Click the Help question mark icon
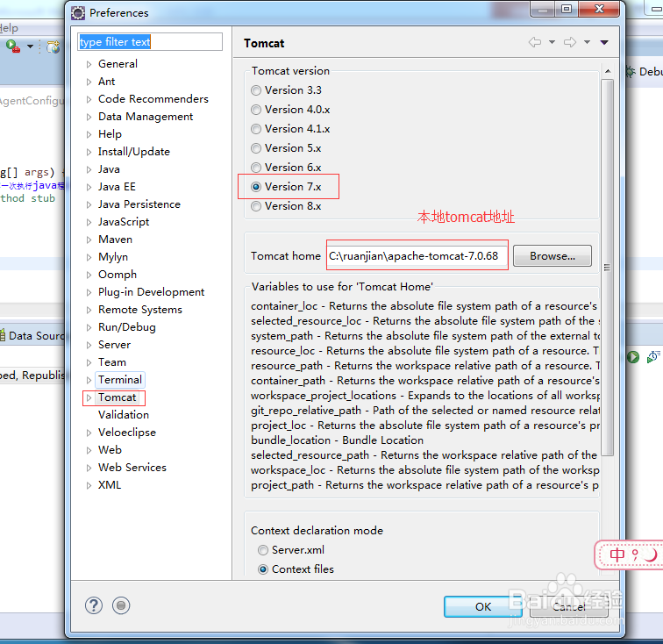 94,605
